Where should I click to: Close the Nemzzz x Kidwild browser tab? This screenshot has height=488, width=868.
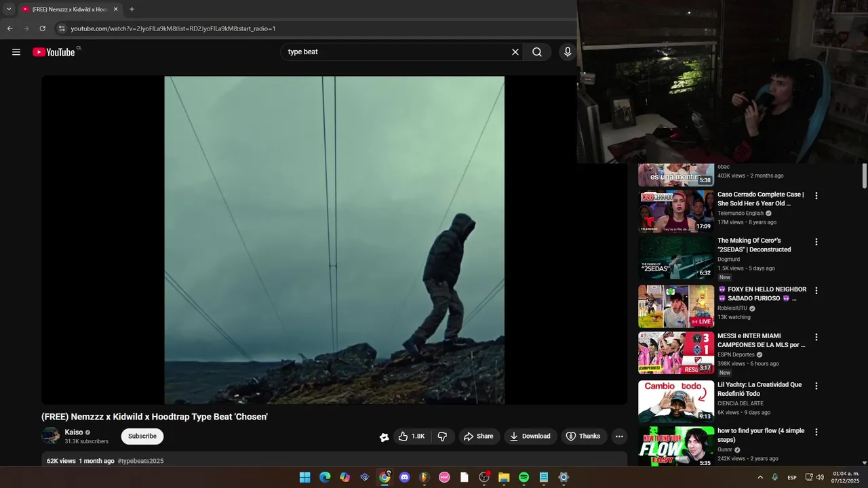pyautogui.click(x=115, y=9)
